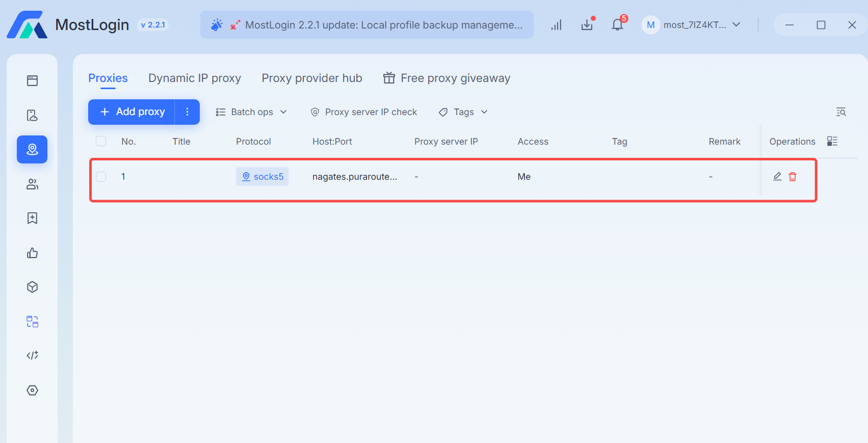Click the Title column header
Screen dimensions: 868x443
(181, 142)
